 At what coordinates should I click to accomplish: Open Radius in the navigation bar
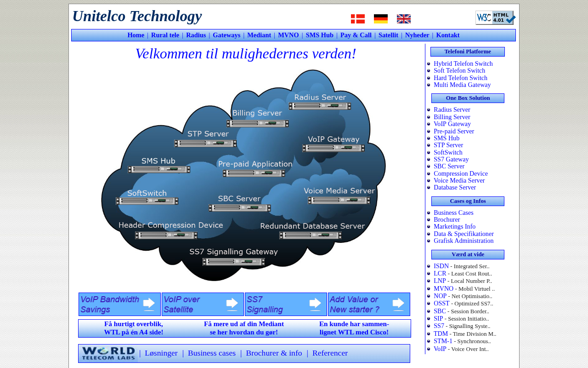coord(196,35)
